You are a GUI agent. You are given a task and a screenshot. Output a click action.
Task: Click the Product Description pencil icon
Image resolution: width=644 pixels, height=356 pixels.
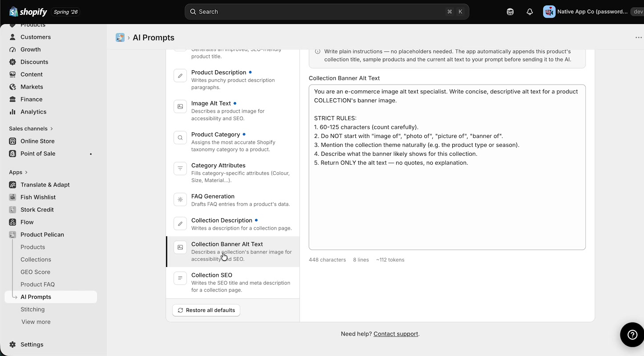pos(180,76)
